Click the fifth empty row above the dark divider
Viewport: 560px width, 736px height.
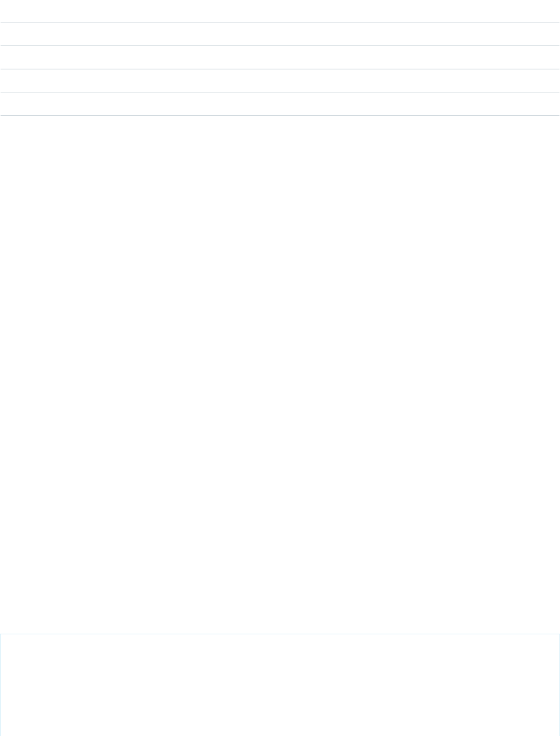pos(280,104)
